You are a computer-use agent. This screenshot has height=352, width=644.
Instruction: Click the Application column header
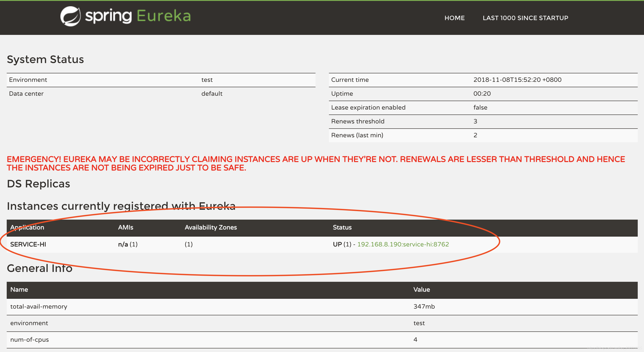[x=27, y=227]
